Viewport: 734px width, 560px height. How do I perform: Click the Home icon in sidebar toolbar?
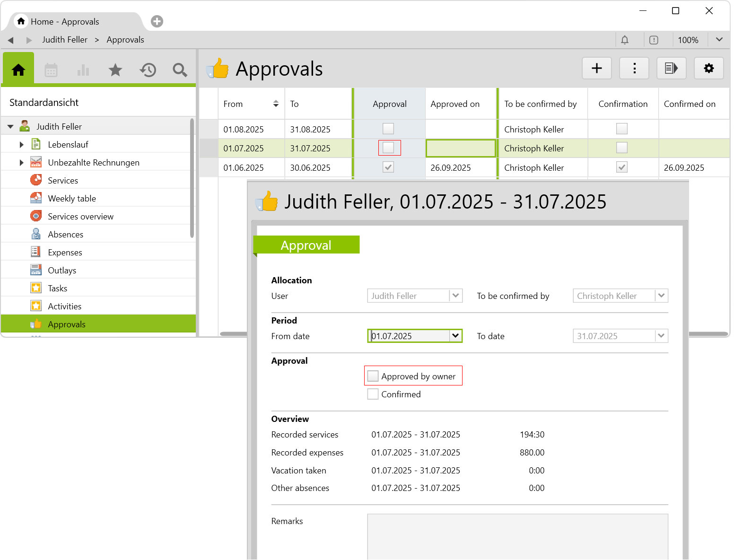tap(18, 70)
